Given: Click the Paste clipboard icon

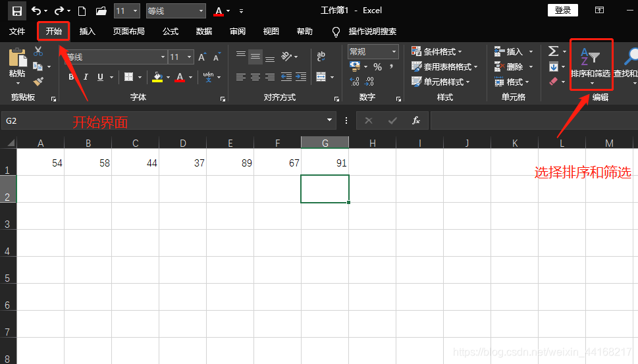Looking at the screenshot, I should [17, 58].
